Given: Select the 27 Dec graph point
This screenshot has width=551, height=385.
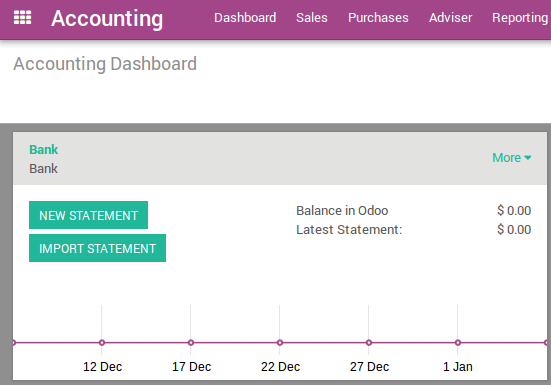Looking at the screenshot, I should (x=369, y=342).
